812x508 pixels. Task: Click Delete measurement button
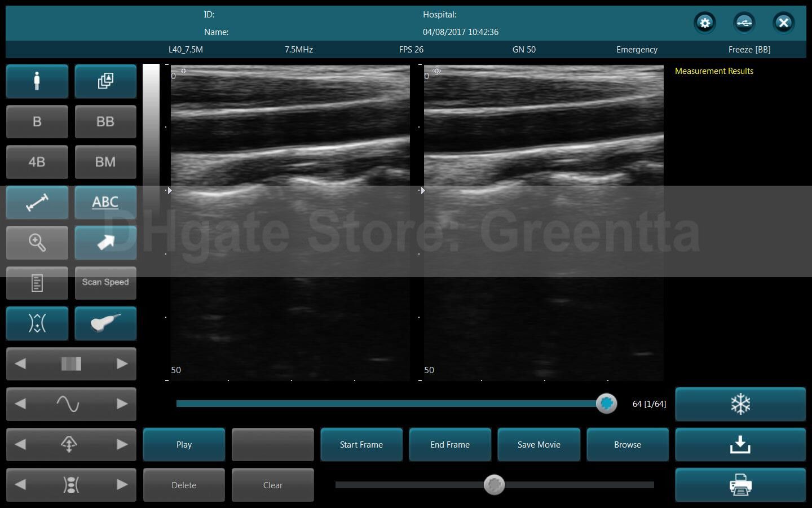click(184, 485)
